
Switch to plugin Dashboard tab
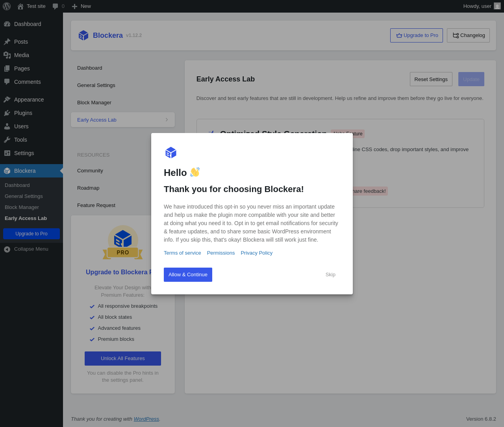pos(123,68)
